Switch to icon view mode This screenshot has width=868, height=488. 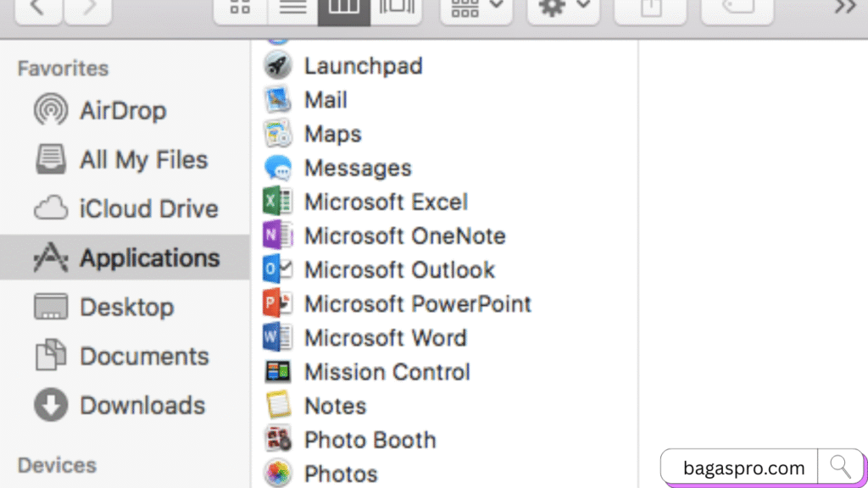(x=241, y=8)
